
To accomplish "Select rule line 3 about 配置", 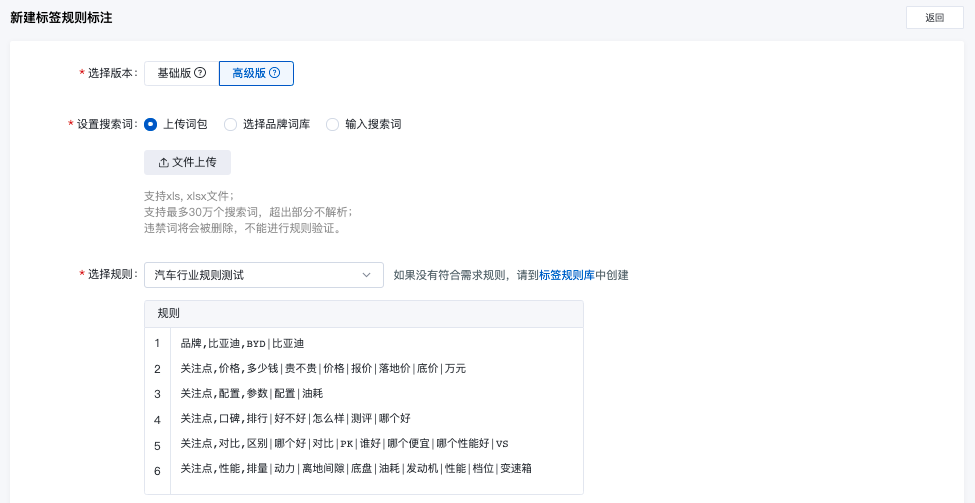I will pos(251,394).
